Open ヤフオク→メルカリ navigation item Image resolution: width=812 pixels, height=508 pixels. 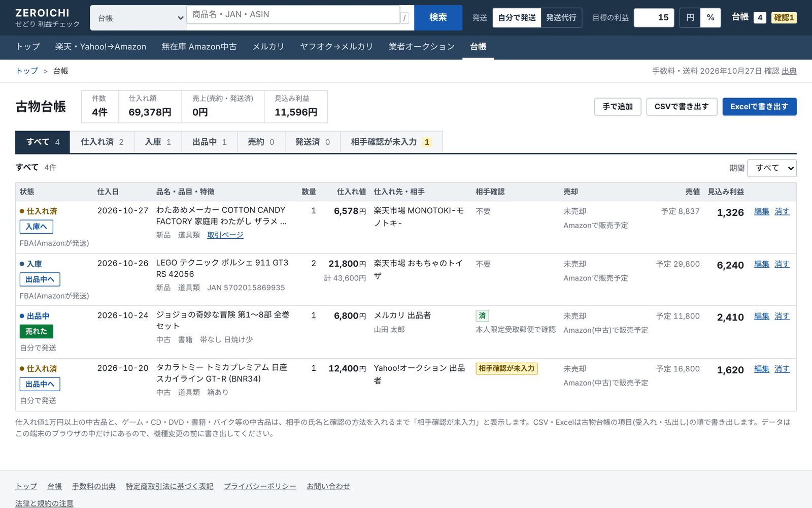point(336,47)
